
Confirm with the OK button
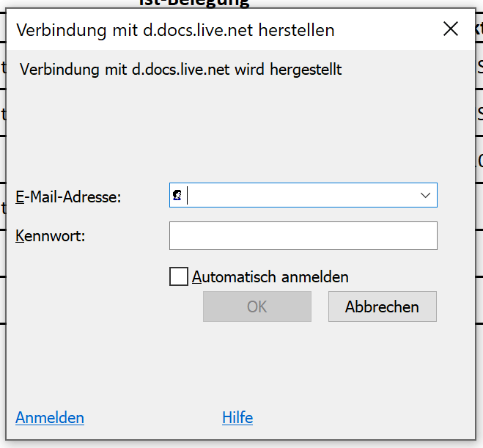tap(257, 306)
